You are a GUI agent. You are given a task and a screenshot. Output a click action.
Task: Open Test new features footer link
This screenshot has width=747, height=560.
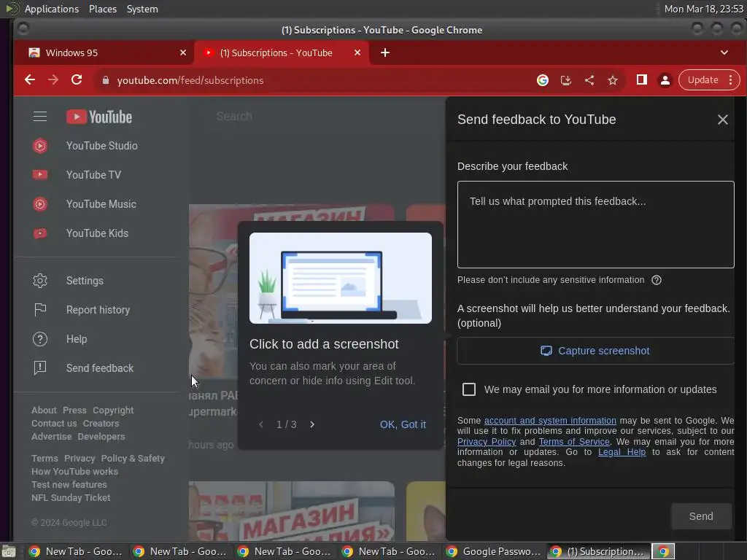tap(69, 485)
